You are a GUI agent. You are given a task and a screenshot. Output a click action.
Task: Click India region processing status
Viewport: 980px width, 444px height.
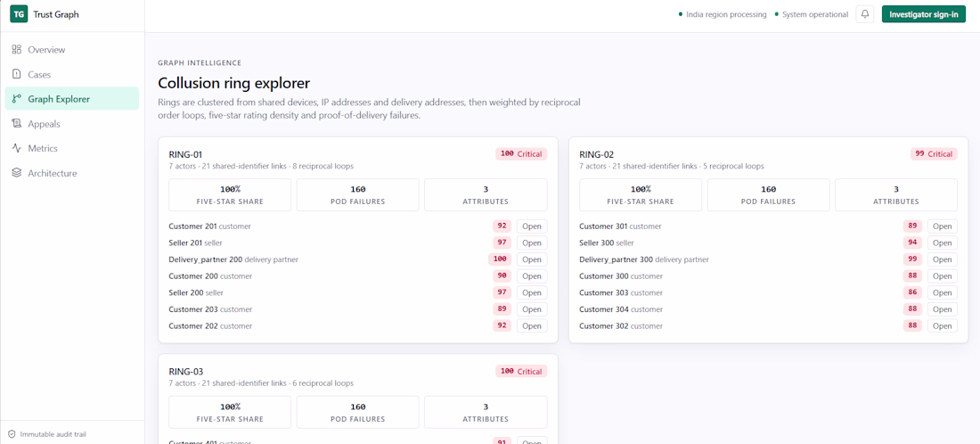click(723, 14)
